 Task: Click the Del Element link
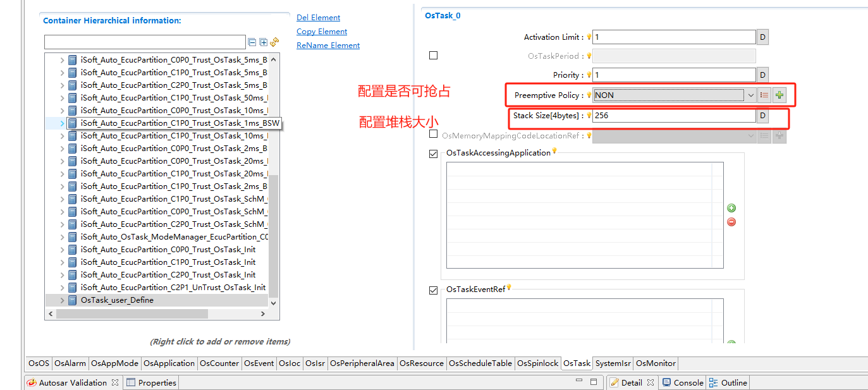point(318,18)
